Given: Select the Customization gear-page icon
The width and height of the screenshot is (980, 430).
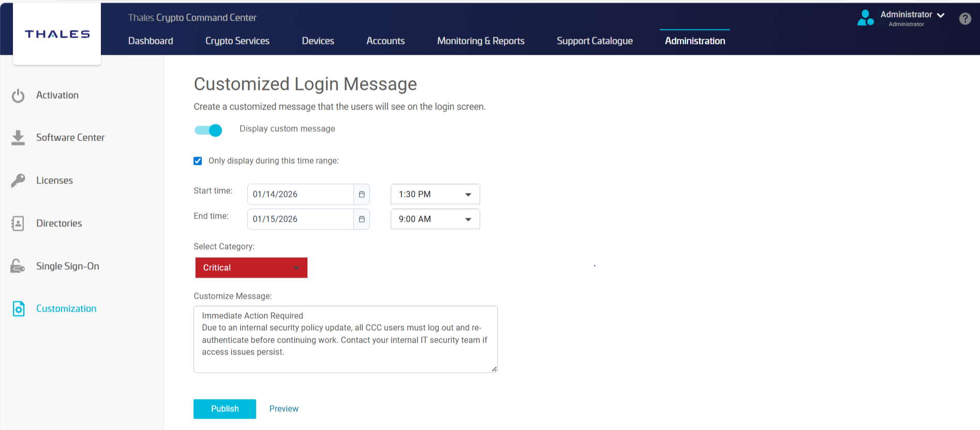Looking at the screenshot, I should click(x=19, y=309).
